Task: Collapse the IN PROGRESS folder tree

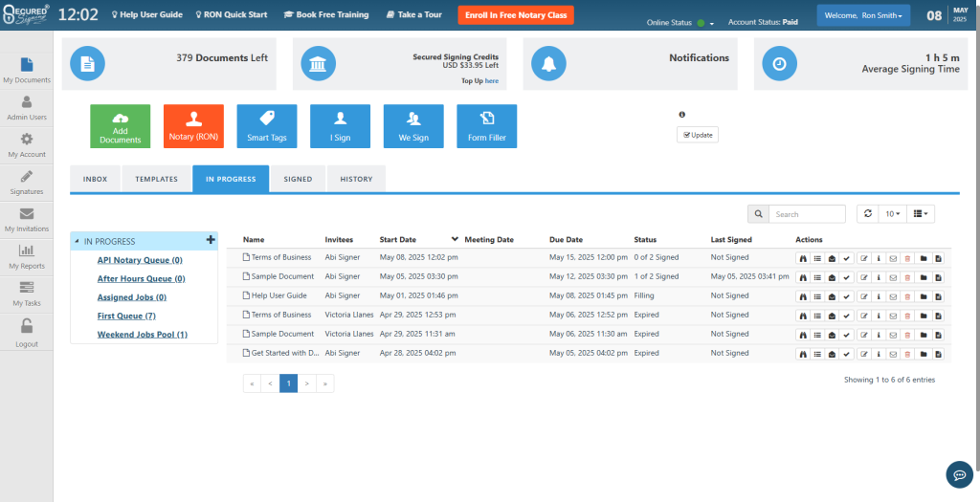Action: (x=77, y=241)
